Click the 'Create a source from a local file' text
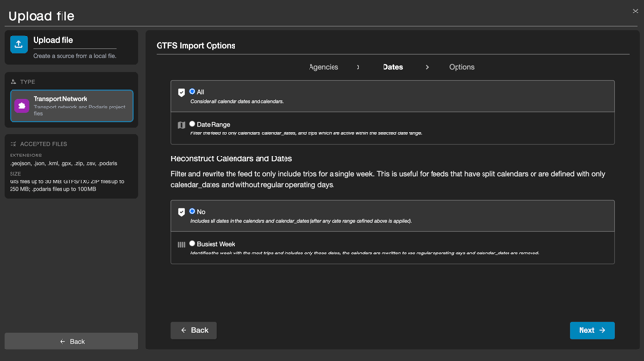644x361 pixels. coord(75,56)
